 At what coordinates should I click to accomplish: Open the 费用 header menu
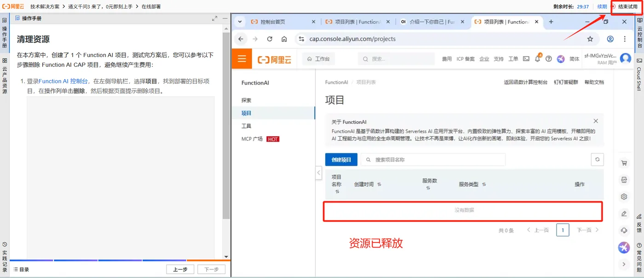447,59
